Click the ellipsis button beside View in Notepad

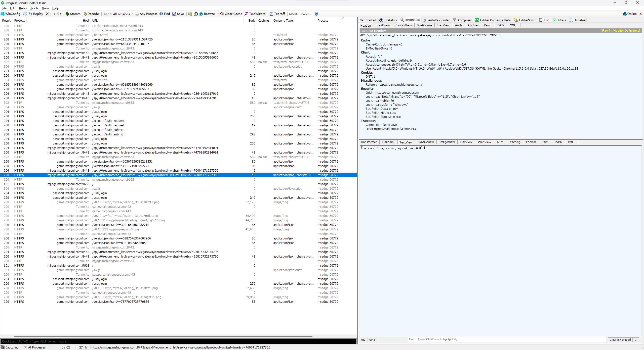click(x=636, y=340)
